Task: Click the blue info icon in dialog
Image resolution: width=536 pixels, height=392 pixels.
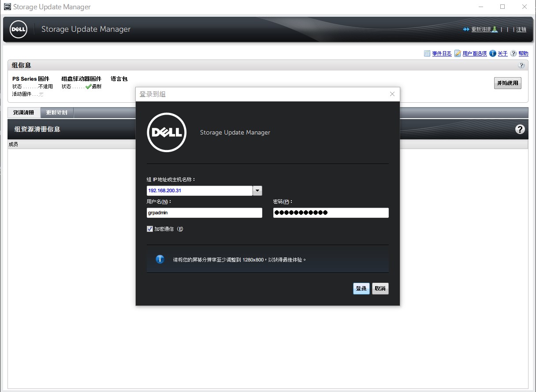Action: (x=160, y=259)
